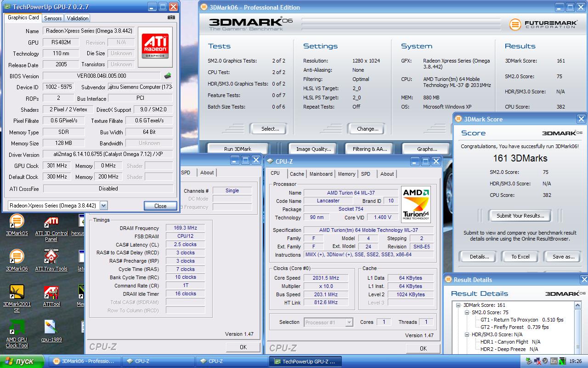Viewport: 588px width, 368px height.
Task: Open AMD GPU Clock Tool desktop icon
Action: pos(17,334)
